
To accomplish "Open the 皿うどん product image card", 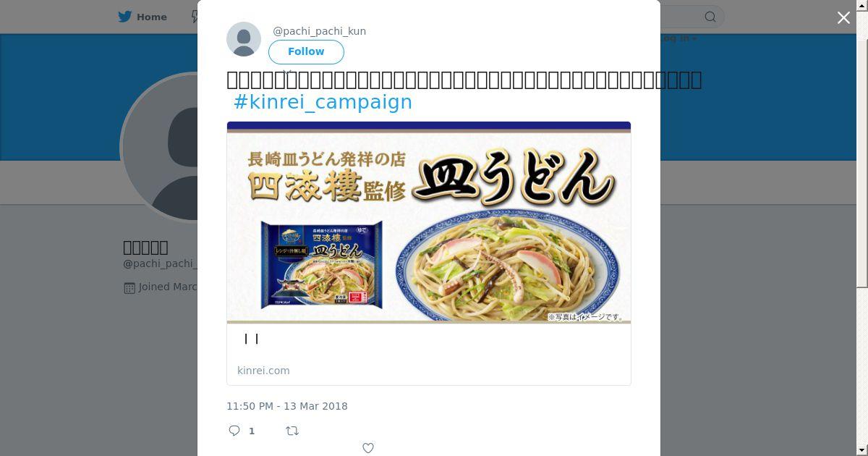I will (429, 222).
